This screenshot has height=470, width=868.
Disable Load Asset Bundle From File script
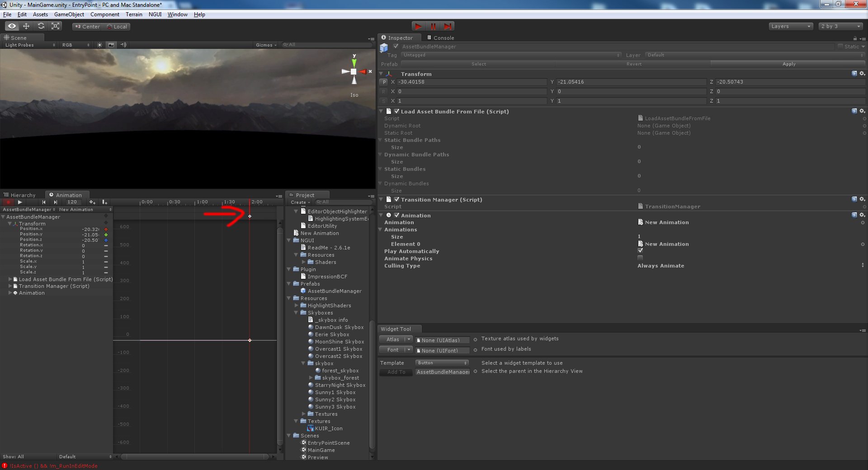pos(396,111)
